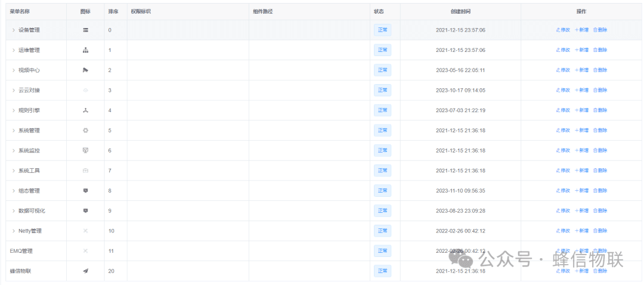Image resolution: width=644 pixels, height=285 pixels.
Task: Click the toolbox icon in 系统工具 row
Action: point(85,171)
